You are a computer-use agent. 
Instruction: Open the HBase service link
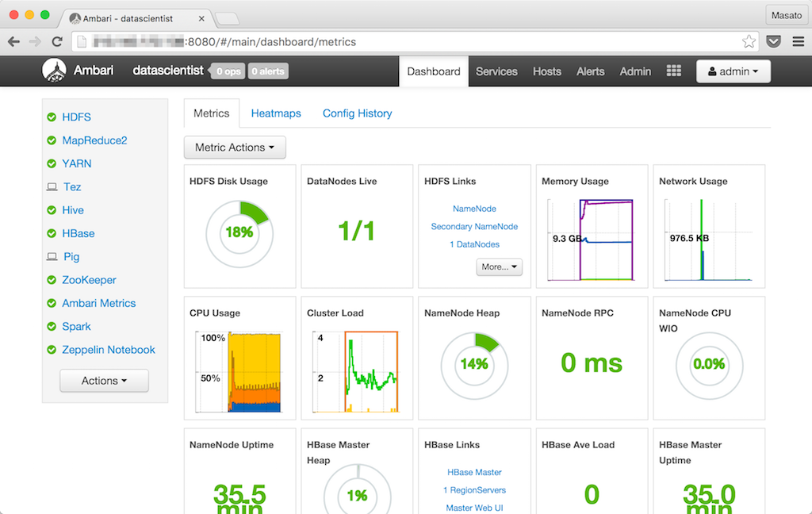79,234
